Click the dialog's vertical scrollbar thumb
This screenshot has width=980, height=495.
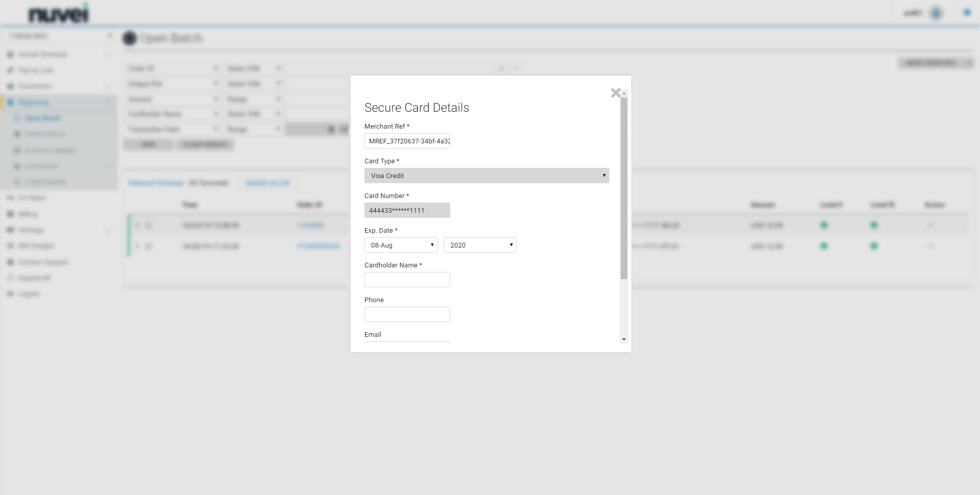(624, 189)
